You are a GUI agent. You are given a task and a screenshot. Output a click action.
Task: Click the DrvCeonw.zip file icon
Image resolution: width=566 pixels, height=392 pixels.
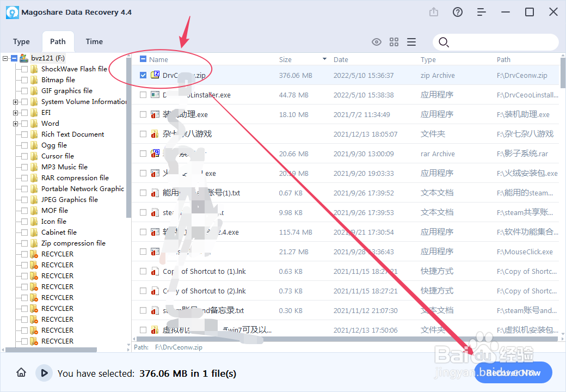click(x=155, y=75)
